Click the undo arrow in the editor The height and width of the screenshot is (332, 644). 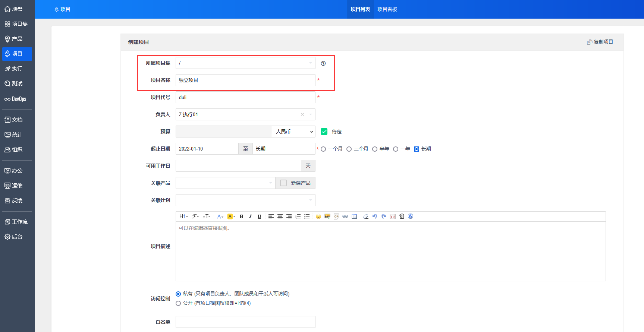pyautogui.click(x=374, y=216)
